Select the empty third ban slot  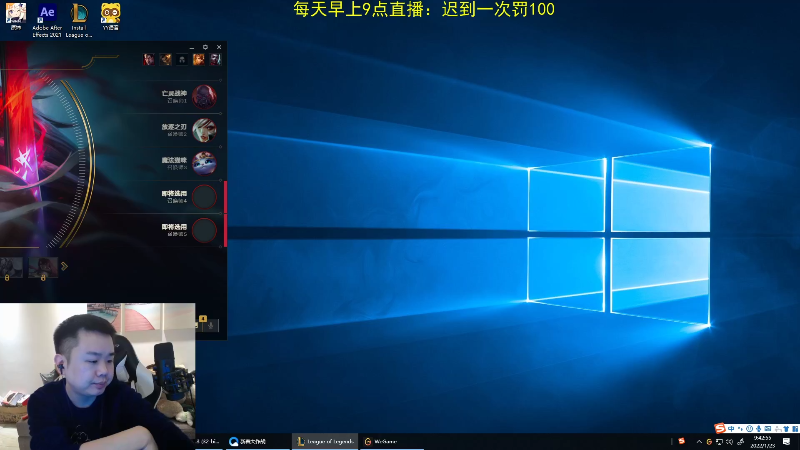(x=182, y=60)
